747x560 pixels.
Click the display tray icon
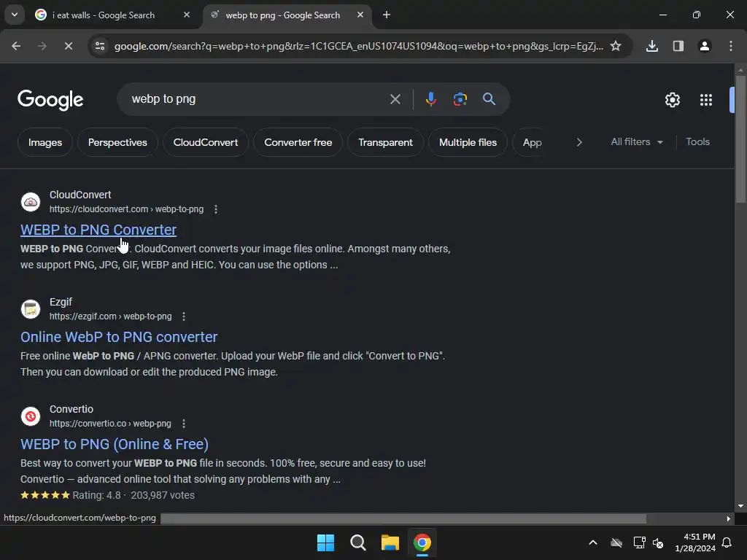[639, 542]
